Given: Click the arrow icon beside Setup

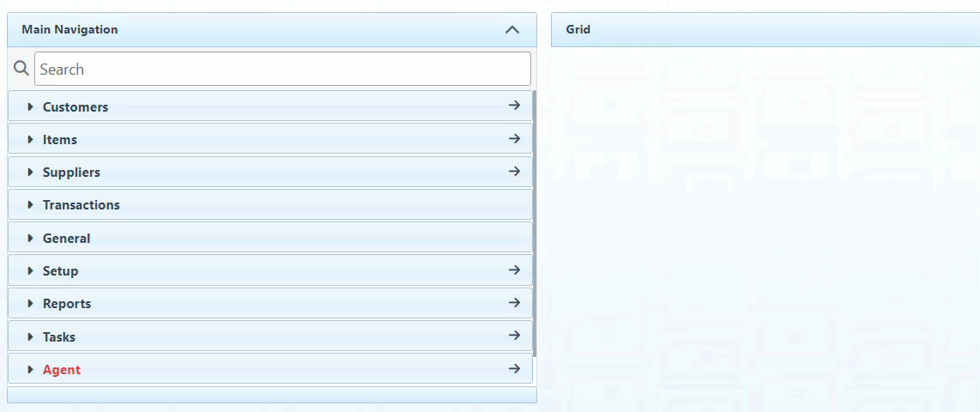Looking at the screenshot, I should pos(514,270).
